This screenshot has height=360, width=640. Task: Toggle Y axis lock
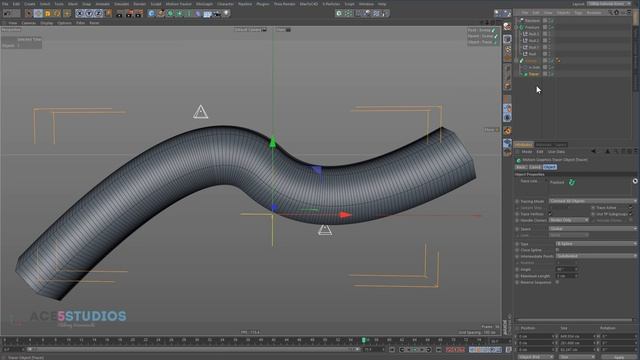tap(89, 13)
